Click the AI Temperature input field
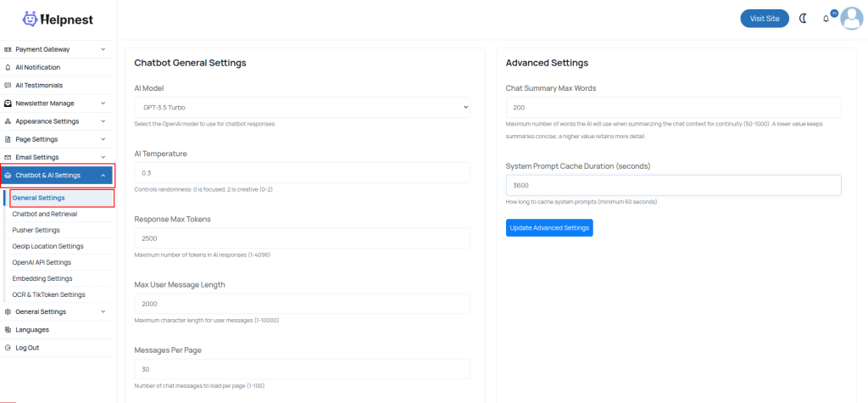This screenshot has width=868, height=403. tap(302, 172)
